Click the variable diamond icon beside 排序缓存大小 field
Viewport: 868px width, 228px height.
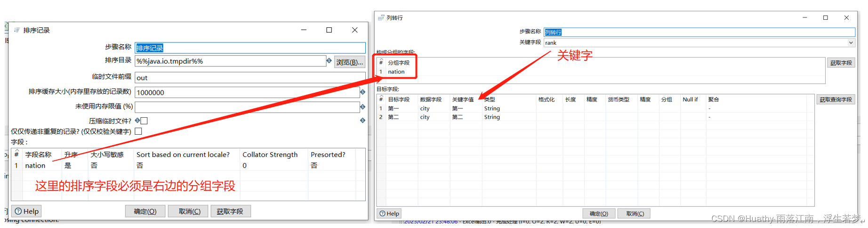tap(362, 92)
